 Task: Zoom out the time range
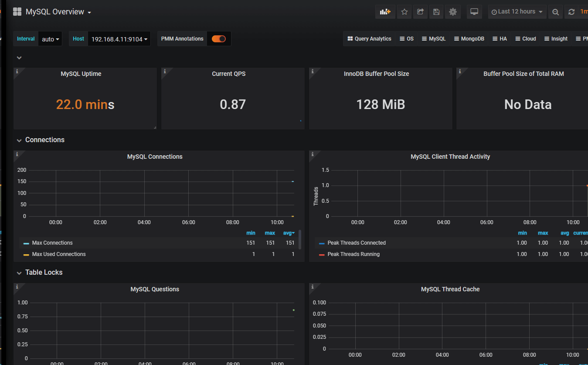pyautogui.click(x=555, y=12)
